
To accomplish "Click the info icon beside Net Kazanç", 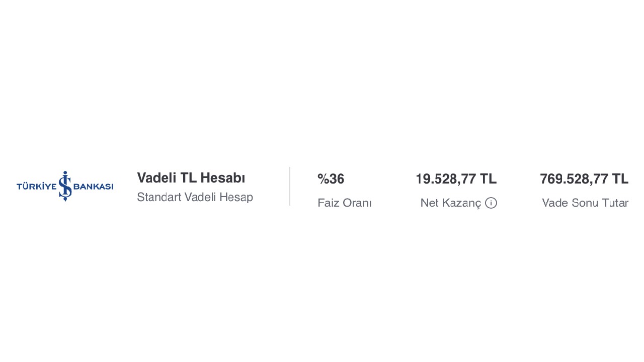I will click(x=491, y=203).
